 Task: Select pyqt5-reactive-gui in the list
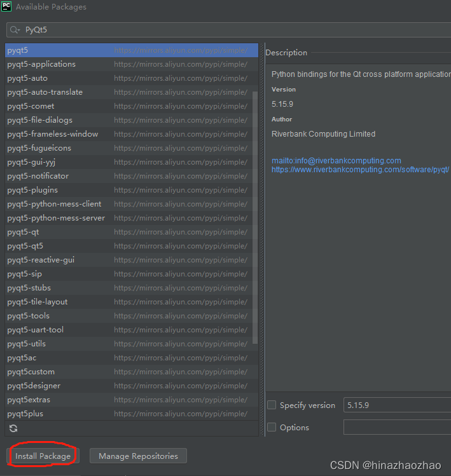tap(132, 260)
